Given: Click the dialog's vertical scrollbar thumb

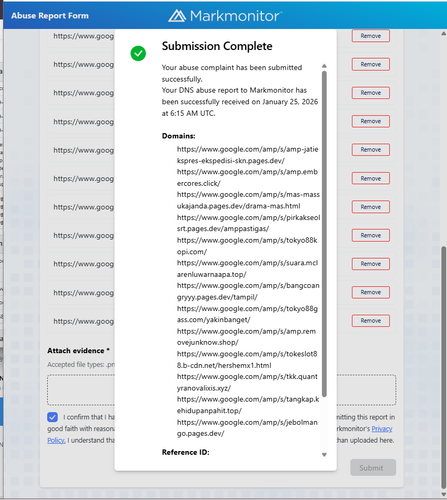Looking at the screenshot, I should coord(324,234).
